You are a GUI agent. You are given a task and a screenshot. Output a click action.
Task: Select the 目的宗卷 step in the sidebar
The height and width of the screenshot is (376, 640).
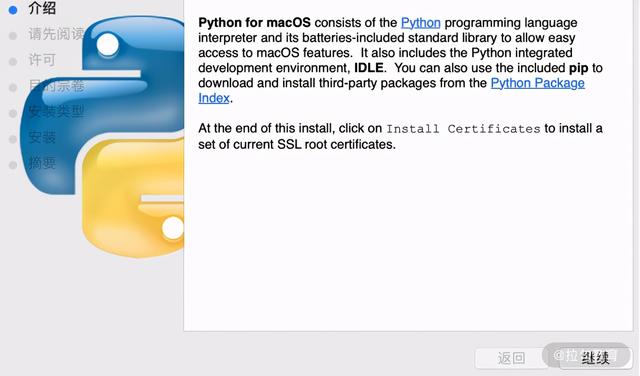56,86
